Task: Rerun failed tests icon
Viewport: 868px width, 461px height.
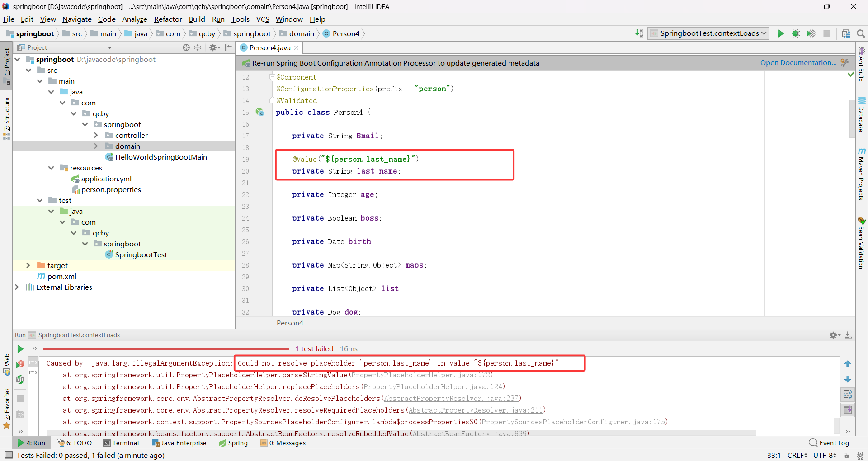Action: click(x=20, y=364)
